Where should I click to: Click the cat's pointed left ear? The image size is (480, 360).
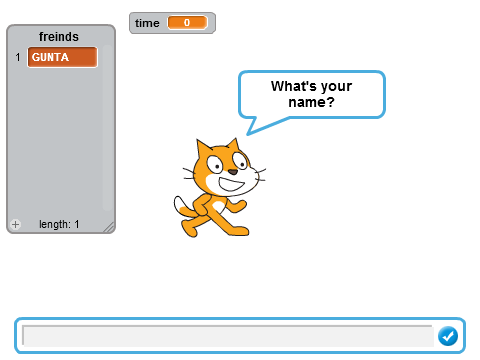coord(203,149)
